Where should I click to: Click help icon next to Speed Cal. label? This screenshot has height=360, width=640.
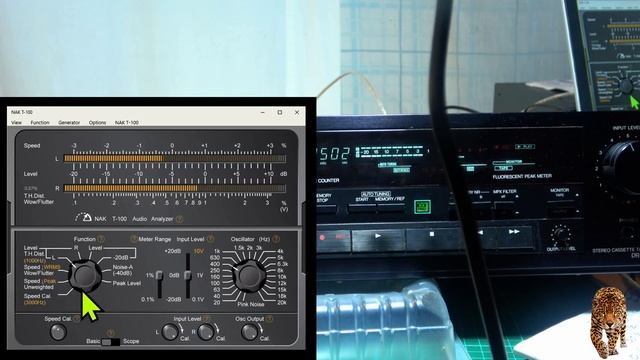[77, 319]
